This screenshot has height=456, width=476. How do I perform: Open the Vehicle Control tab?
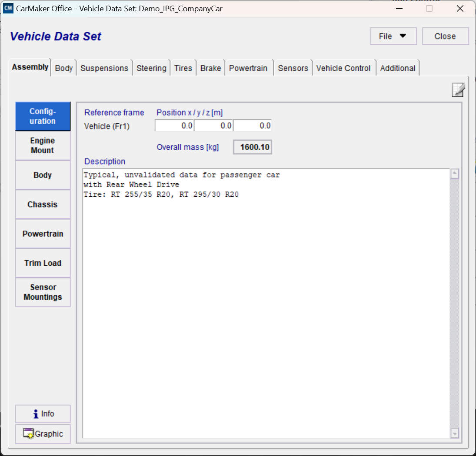[343, 68]
